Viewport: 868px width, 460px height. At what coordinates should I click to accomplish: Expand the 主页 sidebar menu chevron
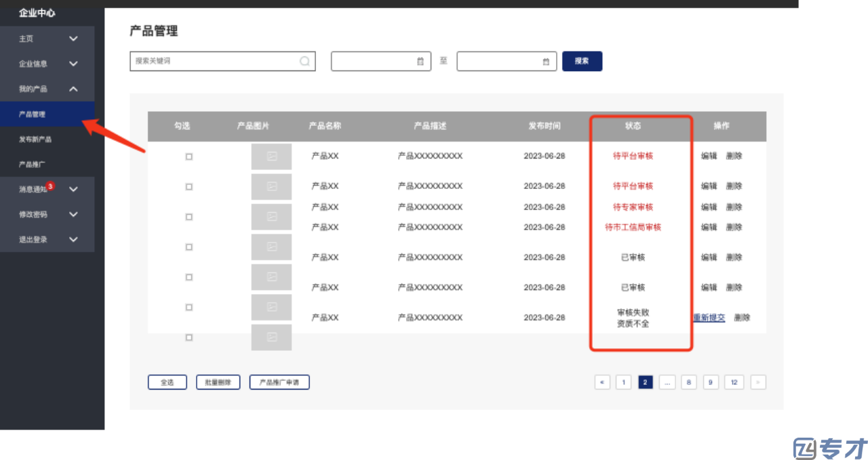click(73, 39)
